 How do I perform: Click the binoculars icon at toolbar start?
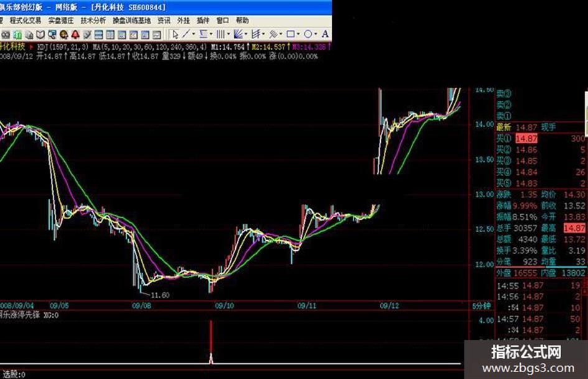click(x=6, y=35)
